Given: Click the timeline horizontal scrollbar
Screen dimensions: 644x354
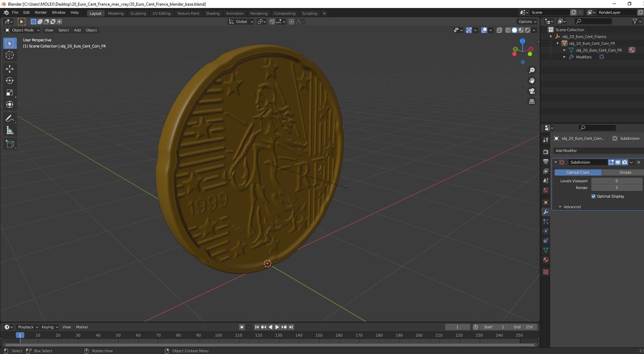Looking at the screenshot, I should tap(270, 345).
